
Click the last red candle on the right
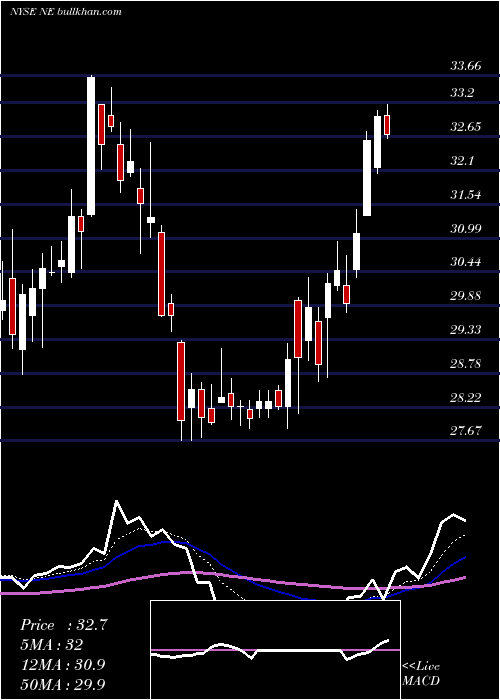tap(387, 125)
